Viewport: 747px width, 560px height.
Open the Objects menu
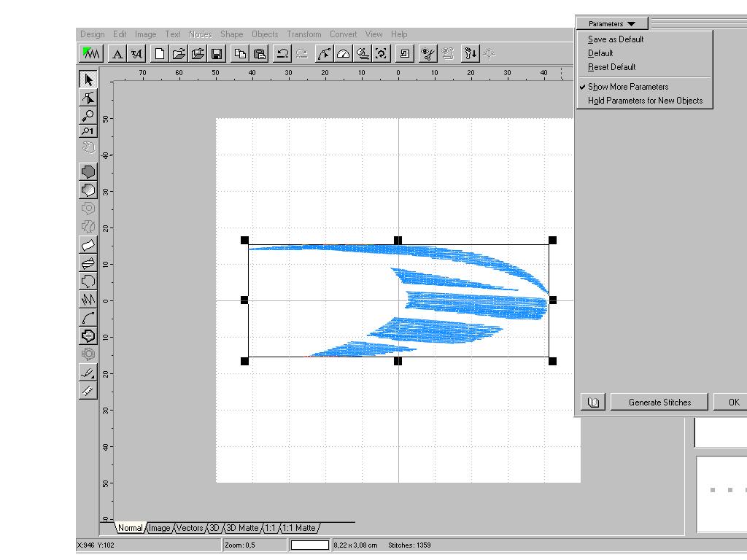click(265, 34)
